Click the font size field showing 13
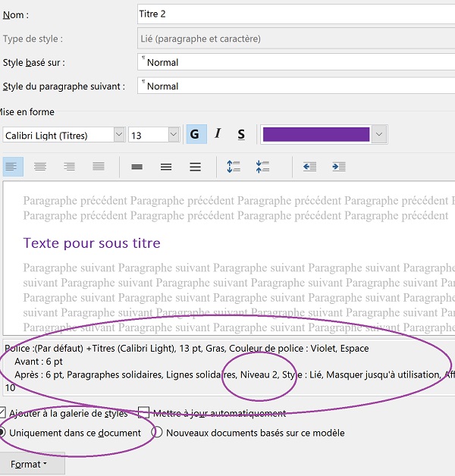This screenshot has height=476, width=455. (149, 135)
